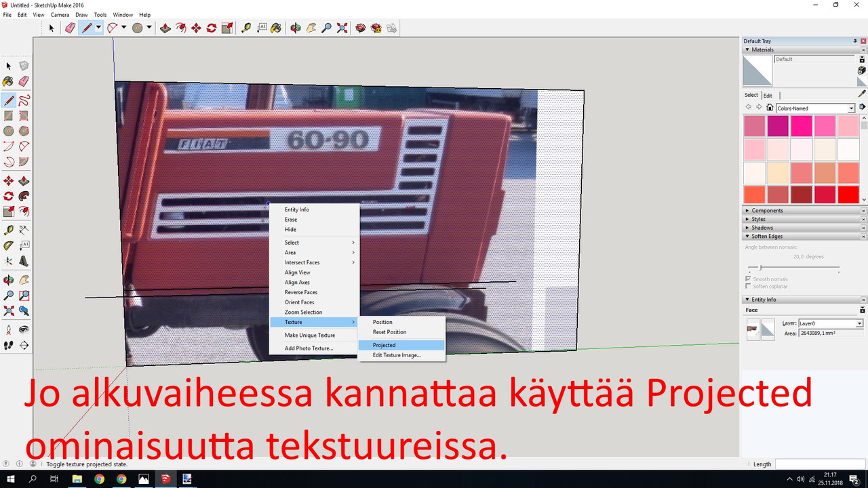Open the Windows Start menu
868x488 pixels.
[11, 479]
